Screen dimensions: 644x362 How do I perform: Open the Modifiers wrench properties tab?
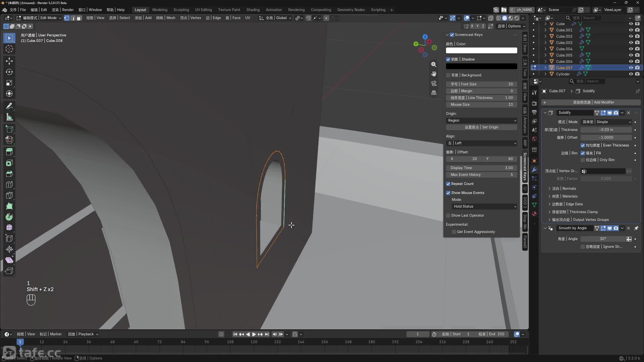[x=534, y=170]
